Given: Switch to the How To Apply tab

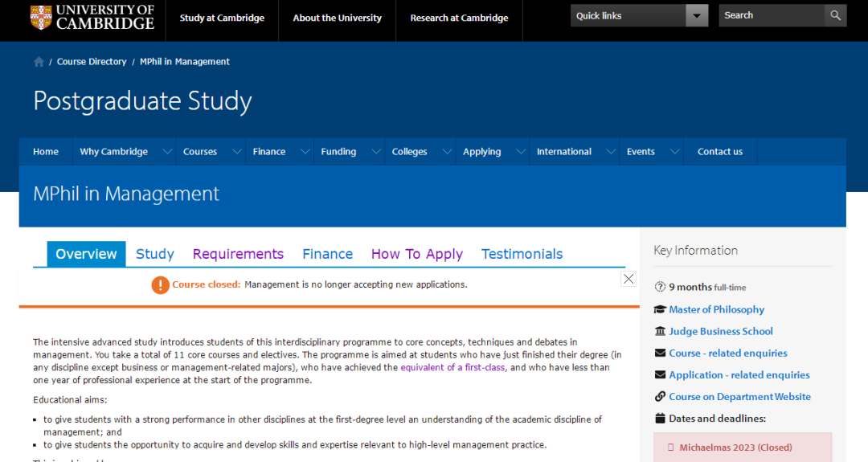Looking at the screenshot, I should point(417,254).
